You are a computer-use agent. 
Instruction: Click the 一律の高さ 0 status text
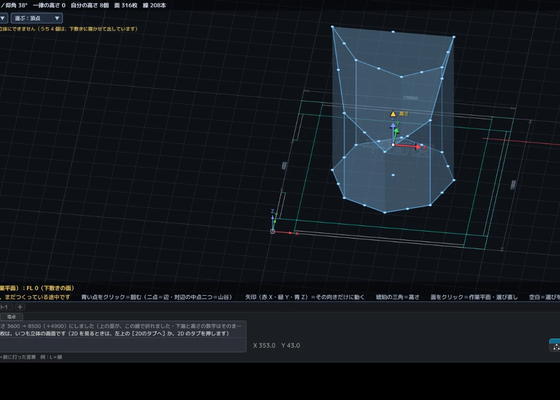coord(49,5)
